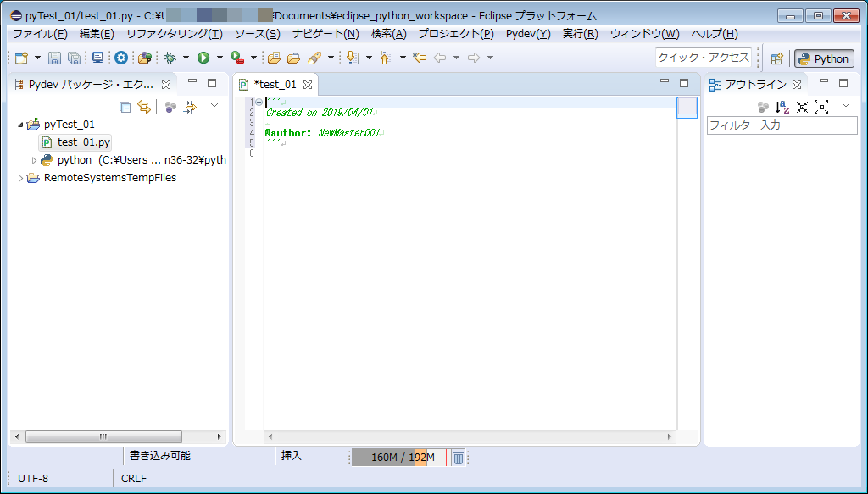
Task: Close the Pydev Package Explorer tab
Action: coord(165,85)
